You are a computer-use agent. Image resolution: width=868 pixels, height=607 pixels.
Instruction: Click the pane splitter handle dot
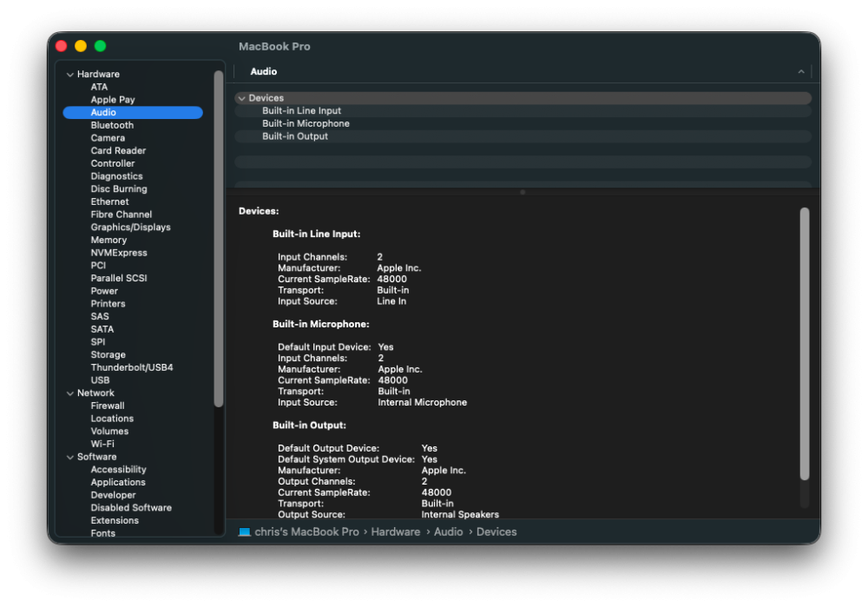[523, 192]
